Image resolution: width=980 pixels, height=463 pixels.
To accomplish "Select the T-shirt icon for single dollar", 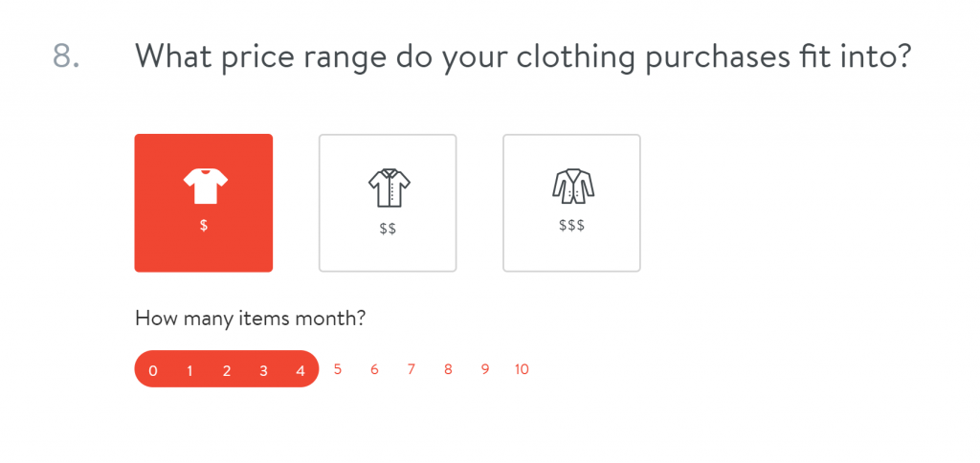I will point(205,187).
